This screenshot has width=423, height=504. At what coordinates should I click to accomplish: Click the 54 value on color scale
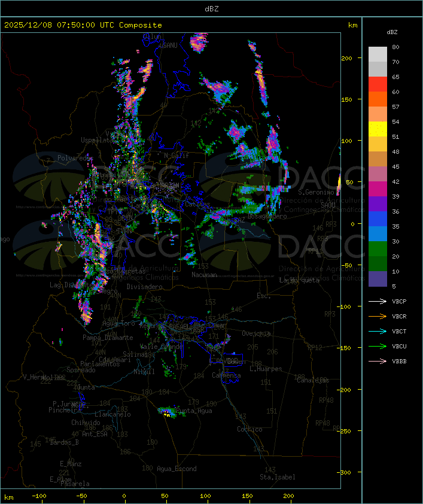(x=395, y=122)
